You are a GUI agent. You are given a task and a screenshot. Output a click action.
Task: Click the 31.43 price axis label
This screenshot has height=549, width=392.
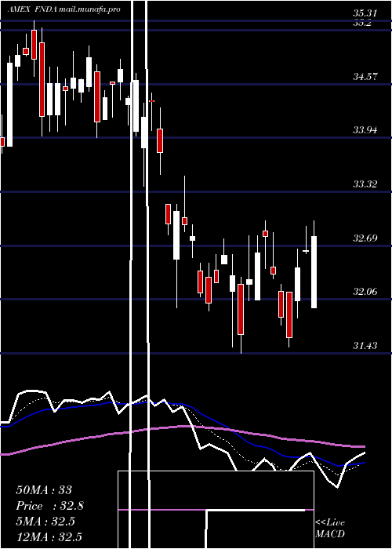click(x=365, y=346)
